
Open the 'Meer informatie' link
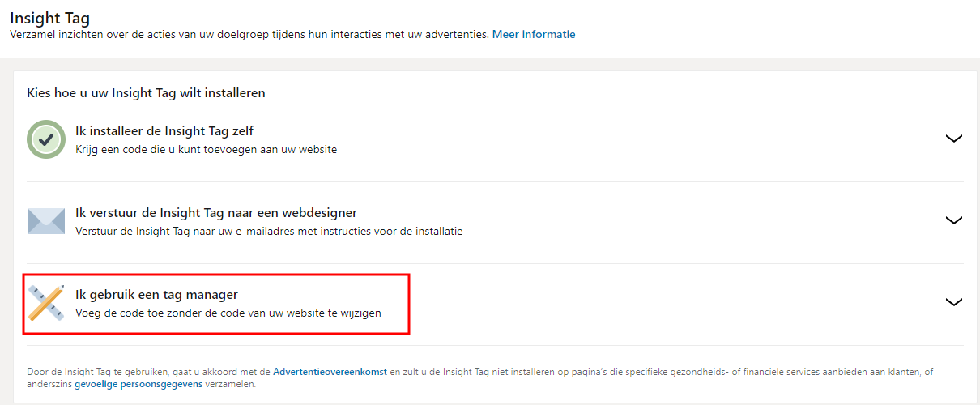click(x=534, y=35)
